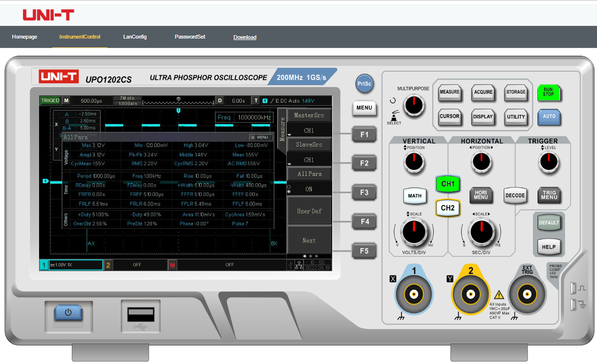Image resolution: width=597 pixels, height=364 pixels.
Task: Change the SlaveSrc CH1 selection
Action: click(309, 159)
